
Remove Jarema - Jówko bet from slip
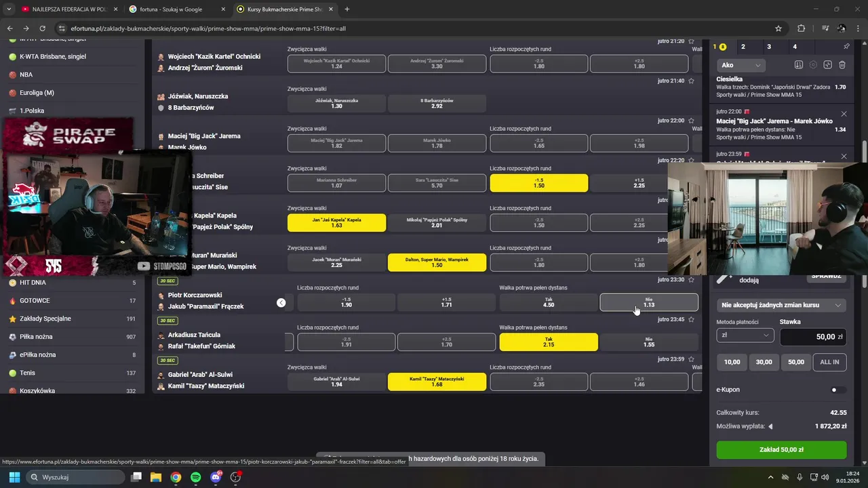pos(844,114)
